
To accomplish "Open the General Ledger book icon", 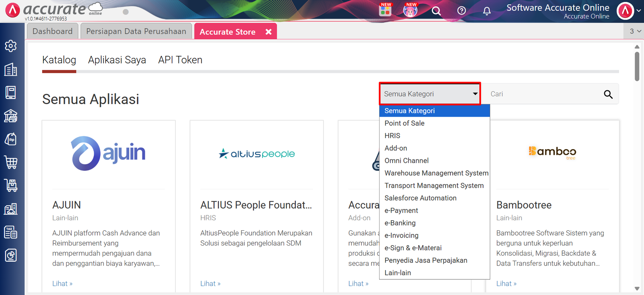I will [x=11, y=92].
